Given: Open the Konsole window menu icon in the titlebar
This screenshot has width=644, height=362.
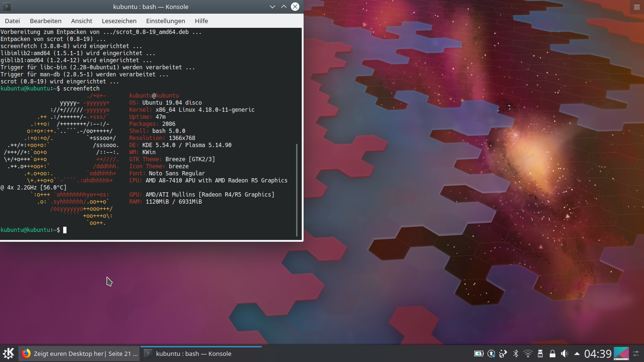Looking at the screenshot, I should [x=6, y=7].
